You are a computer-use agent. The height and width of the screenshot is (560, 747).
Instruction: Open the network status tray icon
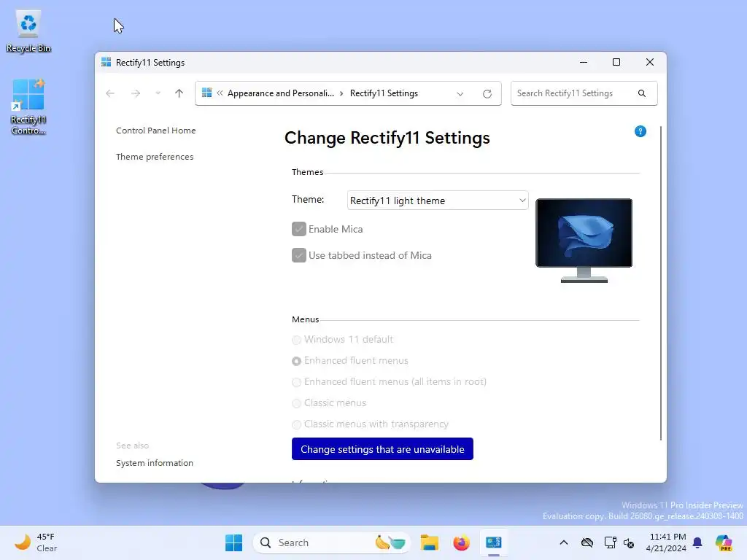[610, 542]
